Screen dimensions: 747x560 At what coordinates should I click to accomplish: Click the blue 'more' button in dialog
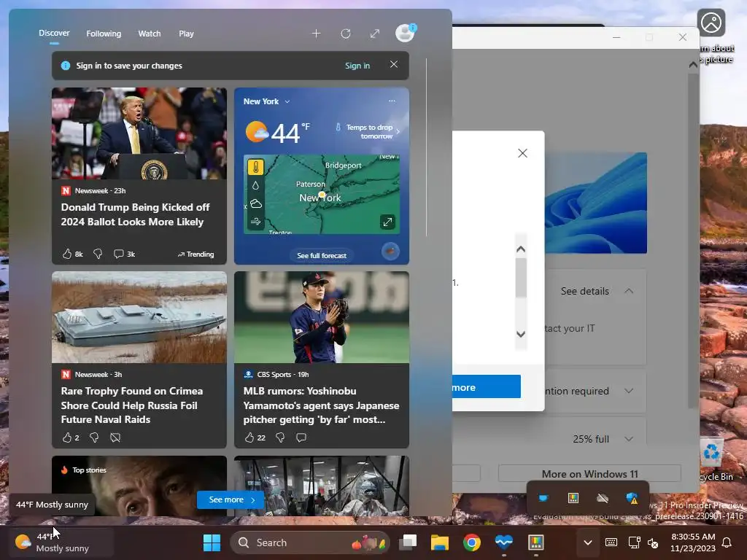(487, 386)
